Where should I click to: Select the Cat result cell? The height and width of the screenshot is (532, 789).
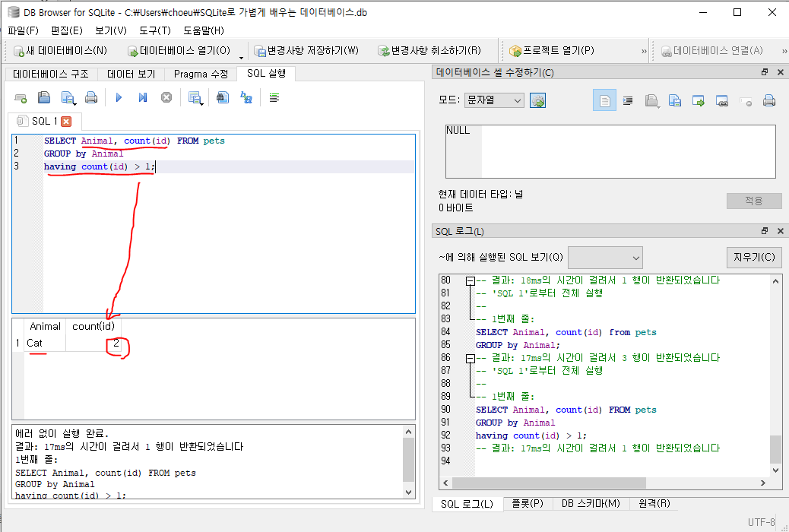[44, 344]
